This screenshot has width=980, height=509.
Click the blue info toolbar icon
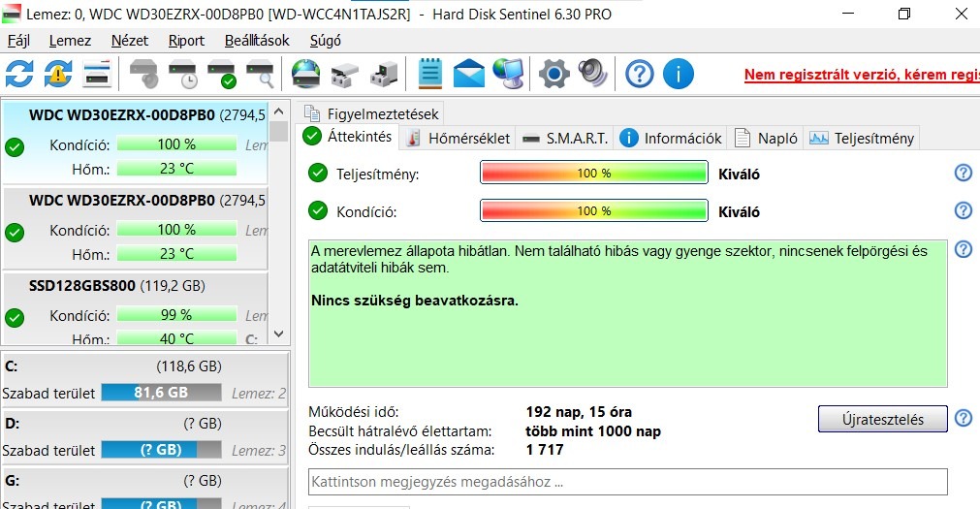679,74
